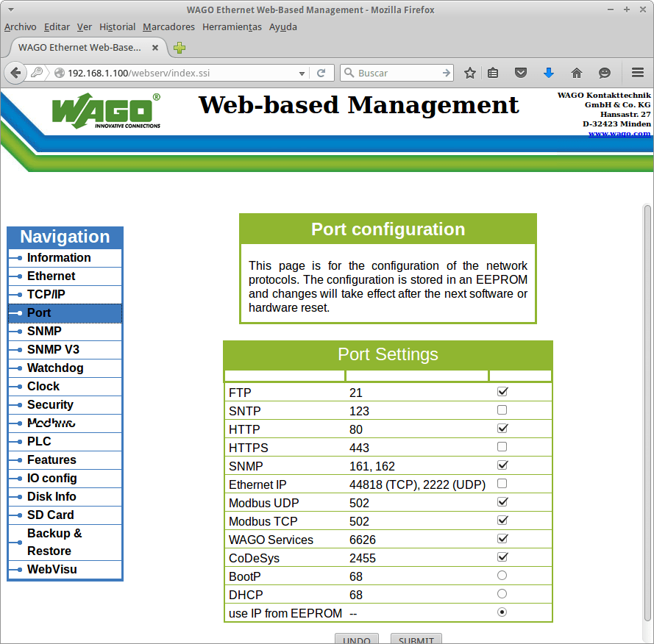Go to the browser home page icon

[577, 73]
